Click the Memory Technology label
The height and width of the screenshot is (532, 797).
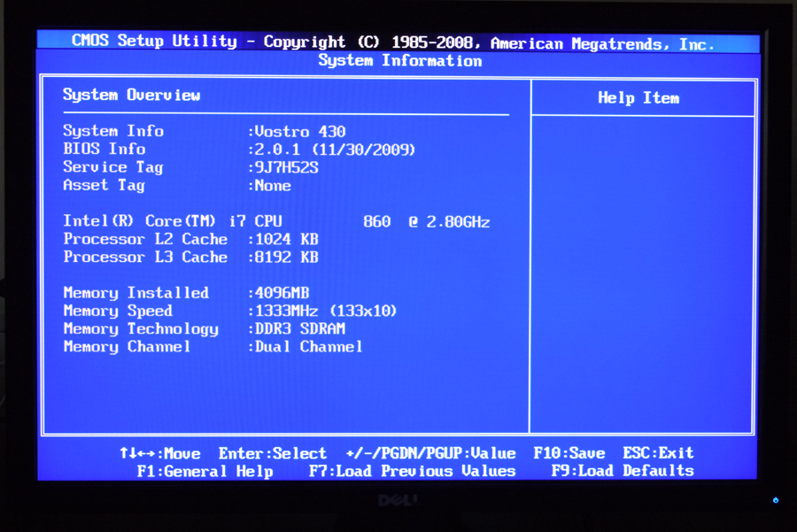141,329
